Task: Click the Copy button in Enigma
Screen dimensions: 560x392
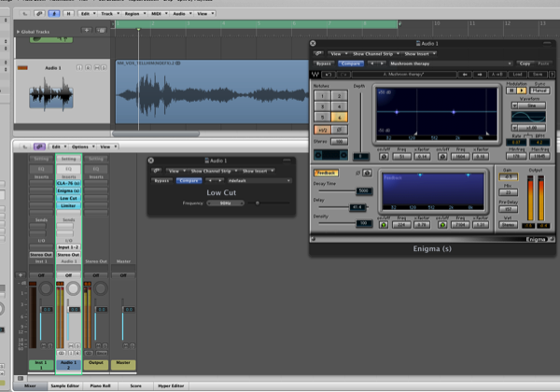Action: point(524,63)
